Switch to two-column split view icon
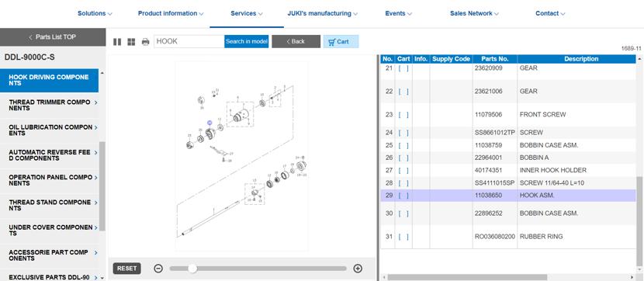 (x=117, y=41)
